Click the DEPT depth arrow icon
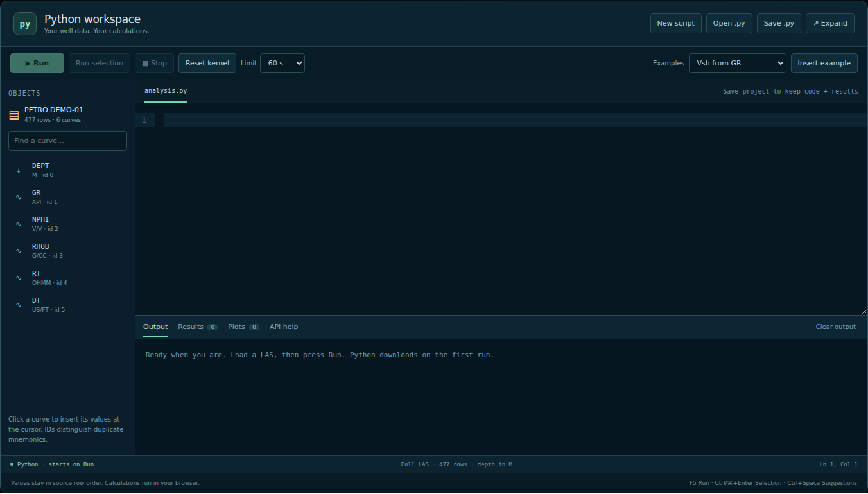The height and width of the screenshot is (494, 868). [x=19, y=170]
